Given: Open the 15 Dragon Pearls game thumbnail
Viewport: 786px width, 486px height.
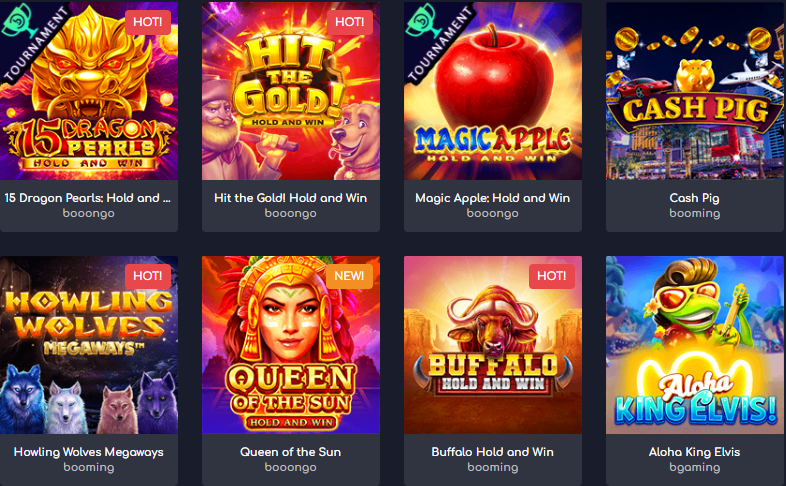Looking at the screenshot, I should point(89,91).
